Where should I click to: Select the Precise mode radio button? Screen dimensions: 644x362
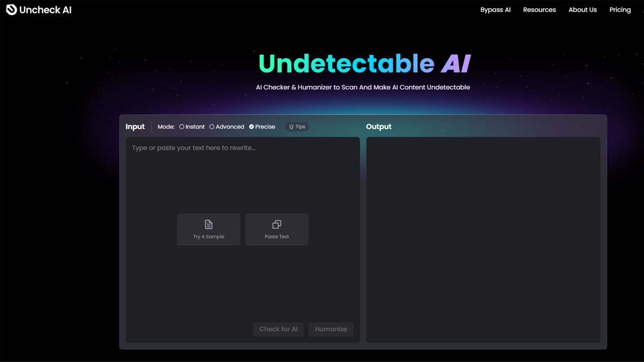click(252, 127)
